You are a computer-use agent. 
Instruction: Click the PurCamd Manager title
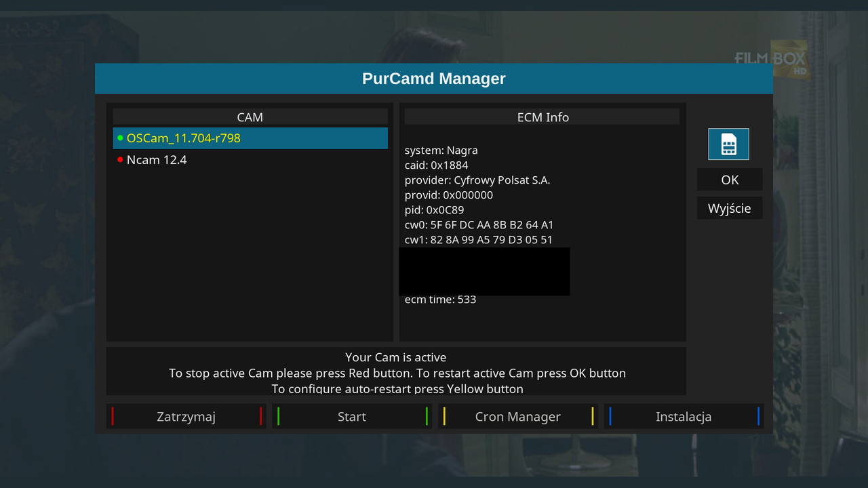tap(434, 79)
